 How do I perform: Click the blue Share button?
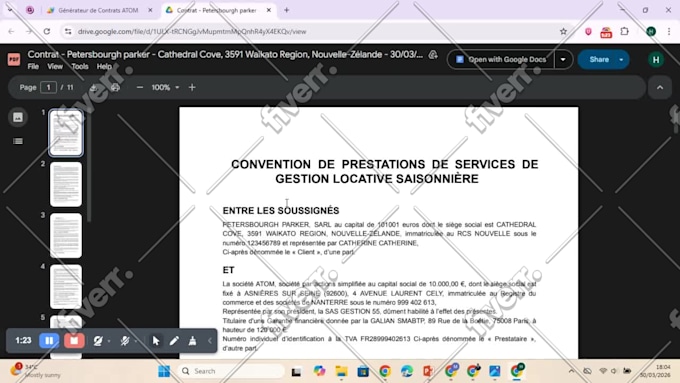pos(597,59)
